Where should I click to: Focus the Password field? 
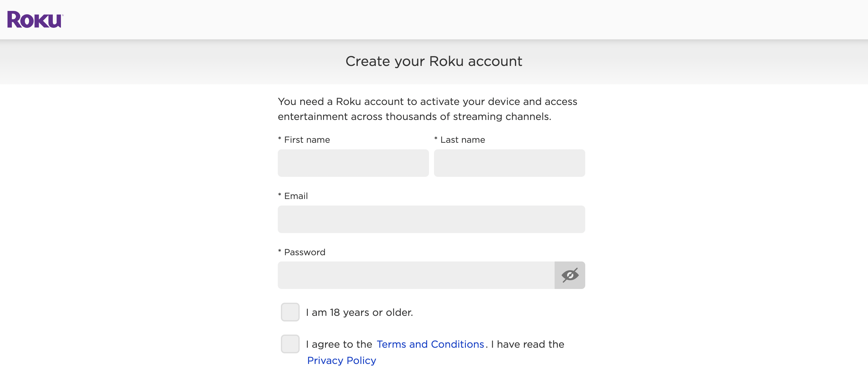click(416, 275)
